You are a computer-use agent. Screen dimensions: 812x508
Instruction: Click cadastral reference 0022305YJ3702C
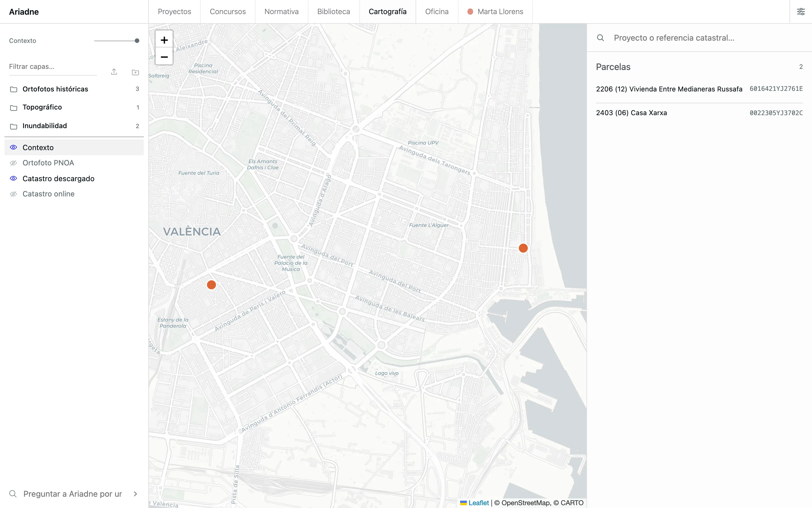point(776,113)
